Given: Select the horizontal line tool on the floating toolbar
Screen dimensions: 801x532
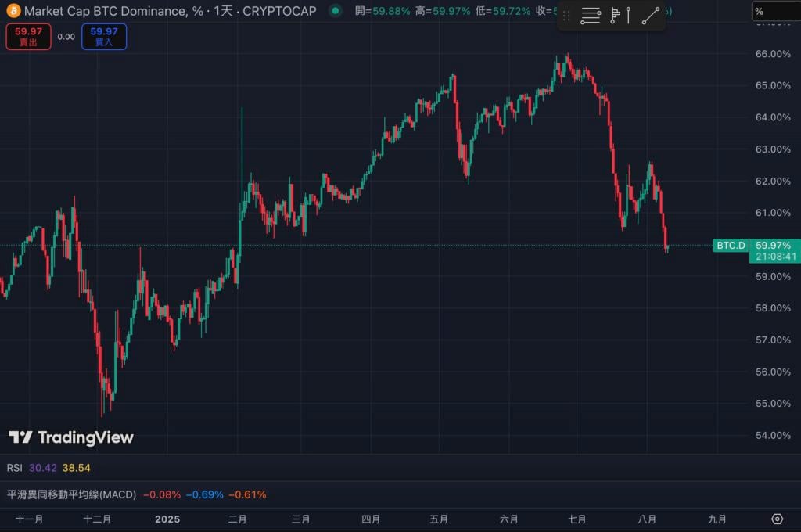Looking at the screenshot, I should [591, 16].
